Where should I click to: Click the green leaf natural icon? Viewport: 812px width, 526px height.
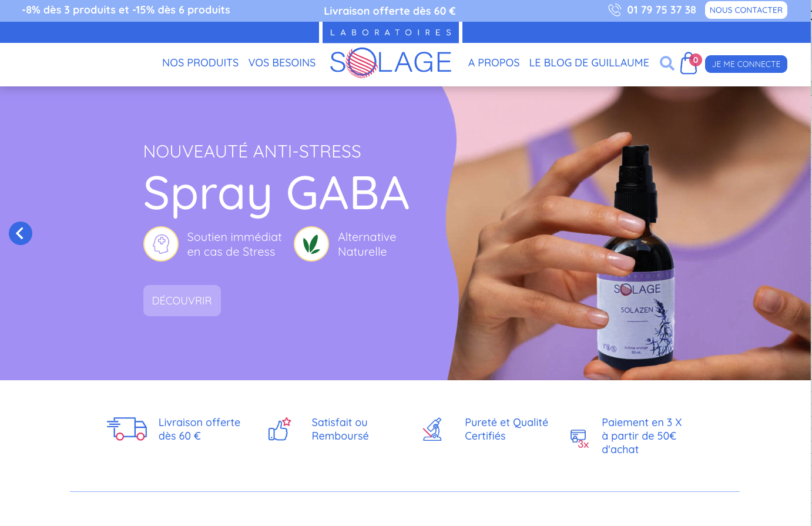311,244
